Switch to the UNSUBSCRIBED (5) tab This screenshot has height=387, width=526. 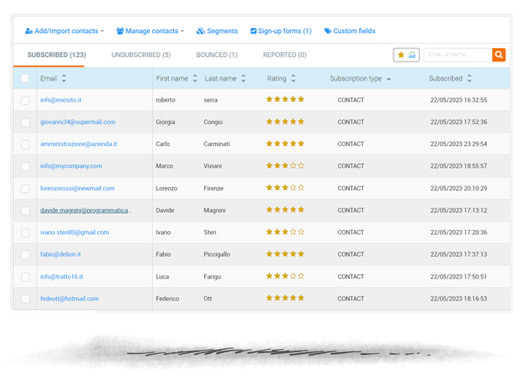[x=141, y=55]
